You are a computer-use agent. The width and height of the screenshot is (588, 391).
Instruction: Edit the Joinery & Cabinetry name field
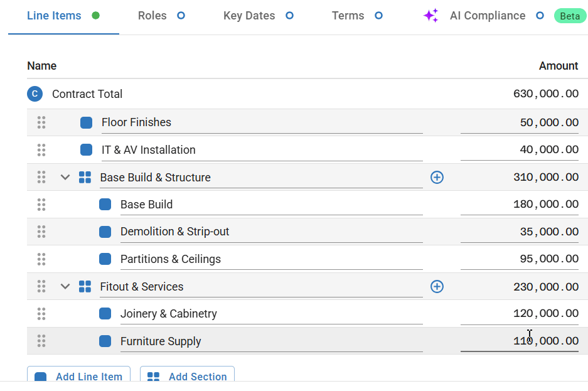click(x=270, y=314)
